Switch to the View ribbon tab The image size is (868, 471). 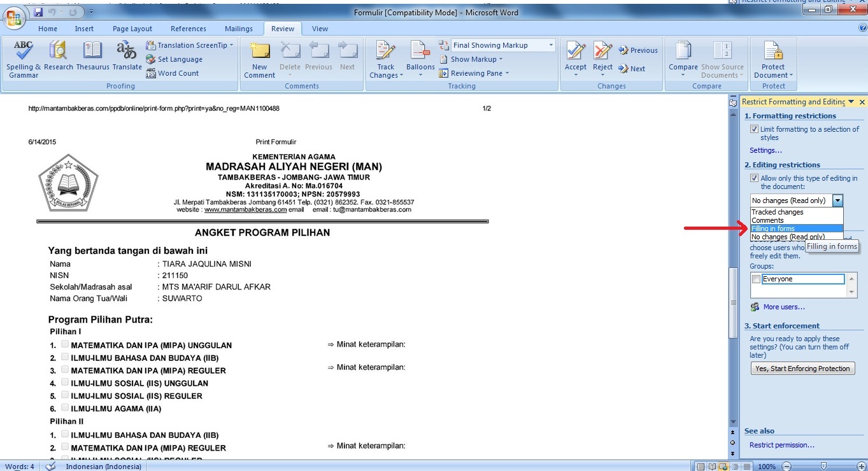pyautogui.click(x=320, y=28)
